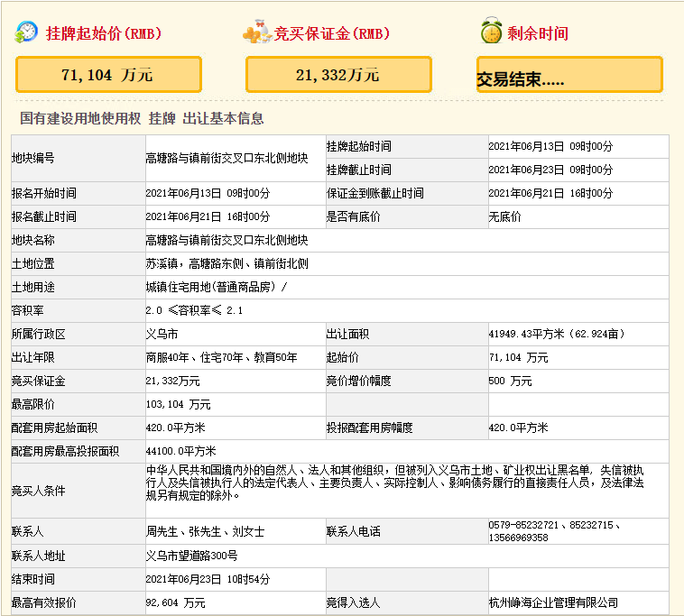Click the 商服40年、住宅70年、教育50年 value
The width and height of the screenshot is (684, 616).
[x=222, y=358]
